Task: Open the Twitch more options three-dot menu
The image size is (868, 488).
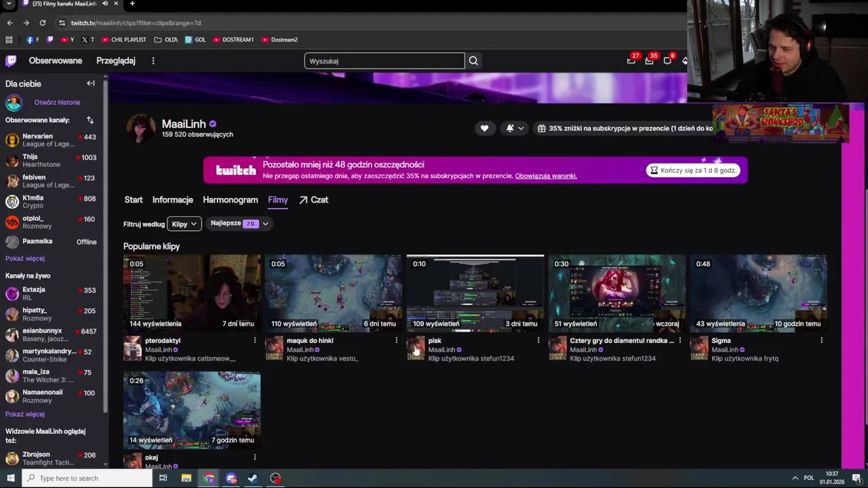Action: [x=153, y=61]
